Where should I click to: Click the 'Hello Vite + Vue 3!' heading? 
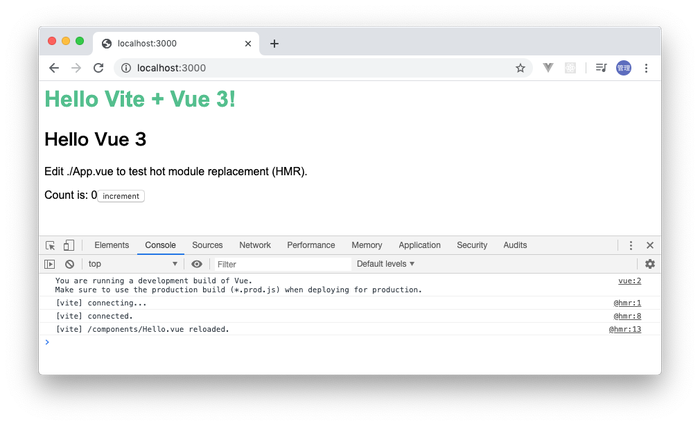[x=140, y=99]
